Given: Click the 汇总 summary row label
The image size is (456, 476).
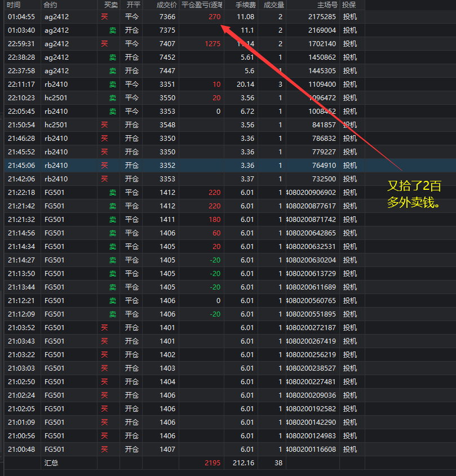Looking at the screenshot, I should tap(51, 463).
